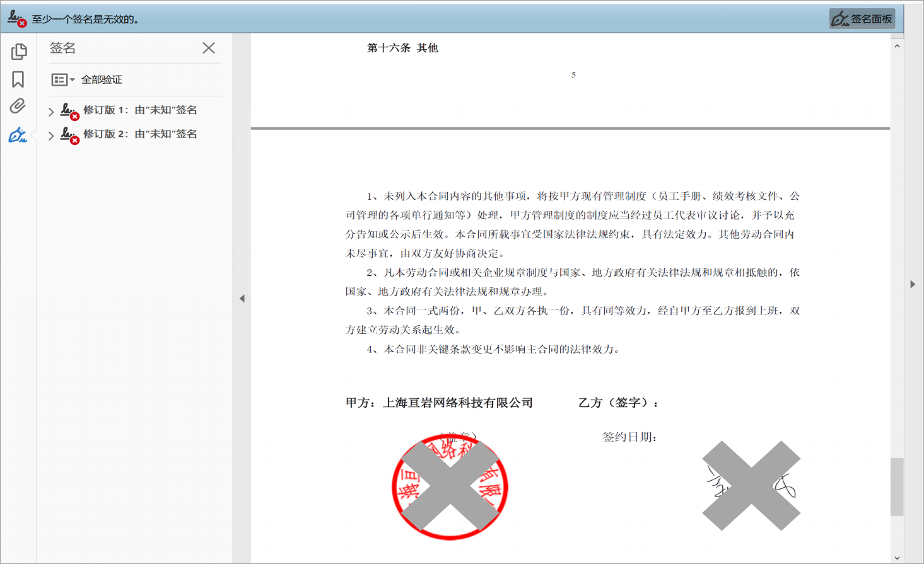Click the vertical scrollbar thumb
Image resolution: width=924 pixels, height=564 pixels.
897,487
